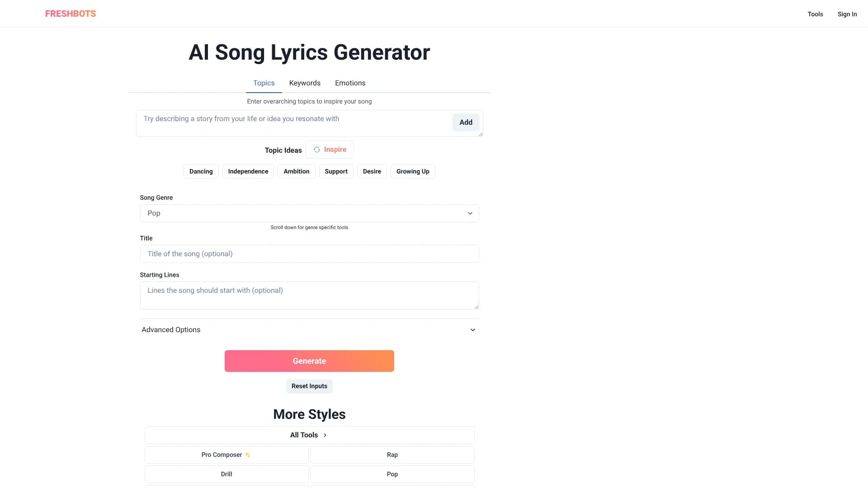This screenshot has height=488, width=868.
Task: Expand the Advanced Options section
Action: [x=309, y=330]
